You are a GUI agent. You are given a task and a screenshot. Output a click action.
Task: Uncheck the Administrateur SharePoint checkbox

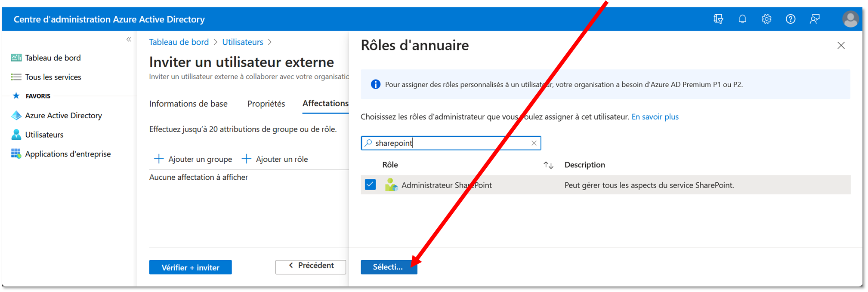370,184
